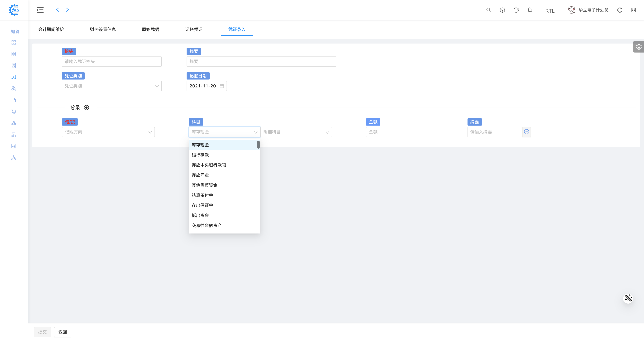Click the 提交 button

pos(43,332)
